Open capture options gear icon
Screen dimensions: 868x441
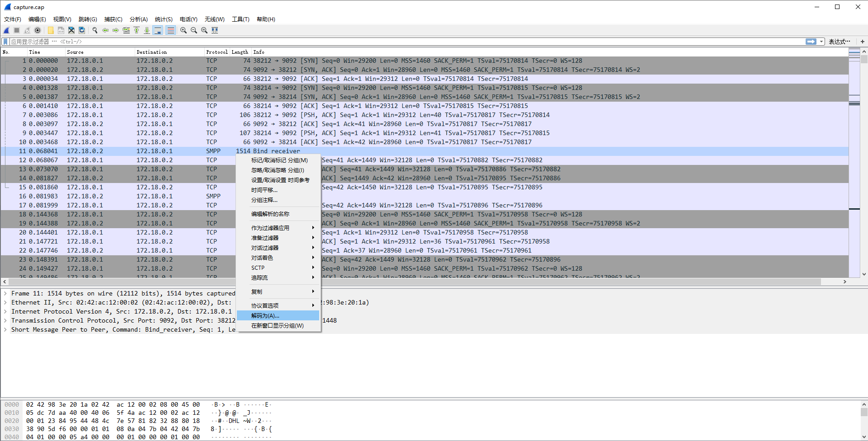click(38, 30)
